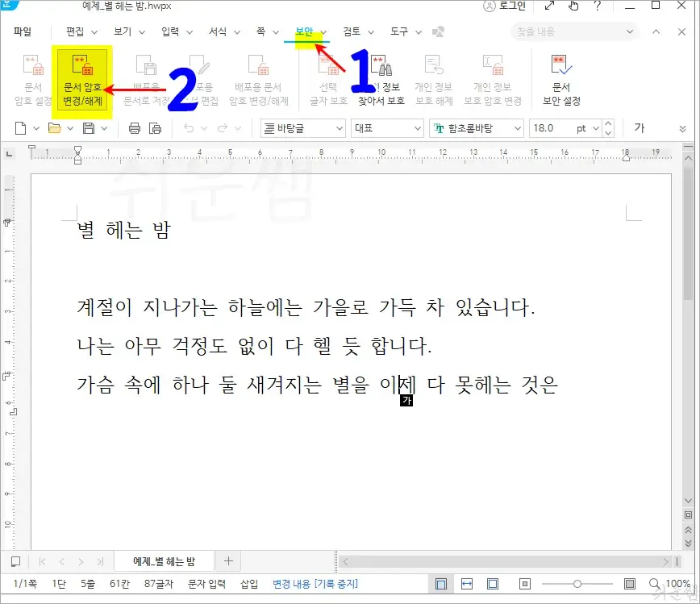Click the 개인 정보 찾아서 보호 binoculars icon
This screenshot has height=604, width=700.
(381, 75)
